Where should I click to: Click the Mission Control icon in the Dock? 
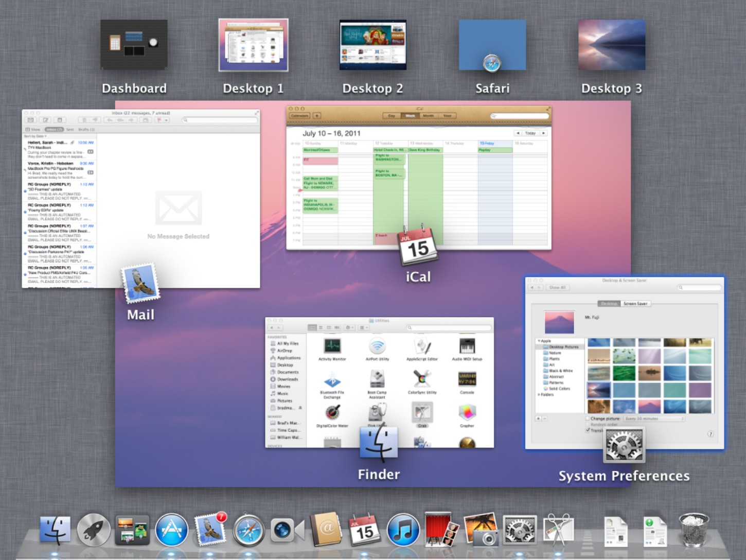tap(132, 530)
